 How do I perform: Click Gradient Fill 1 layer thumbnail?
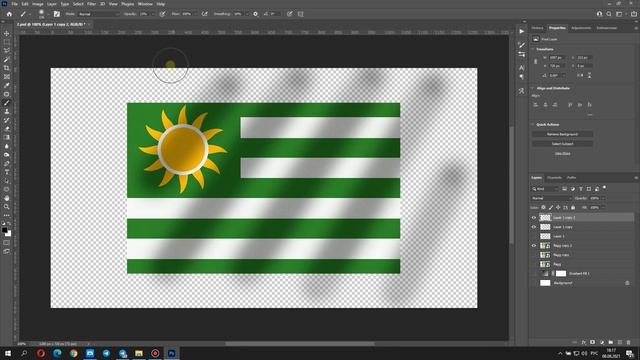546,273
